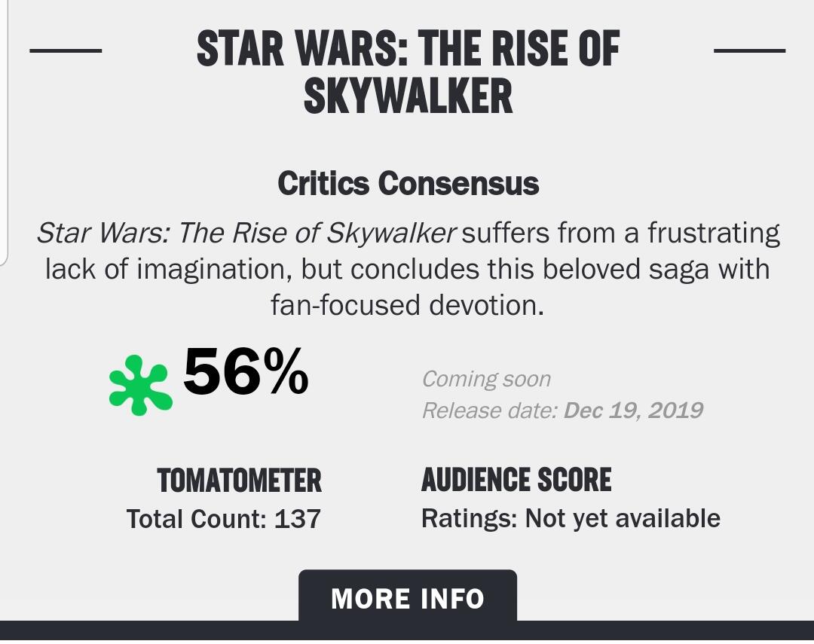Click the Release date Dec 19, 2019
The image size is (814, 644).
click(x=563, y=411)
